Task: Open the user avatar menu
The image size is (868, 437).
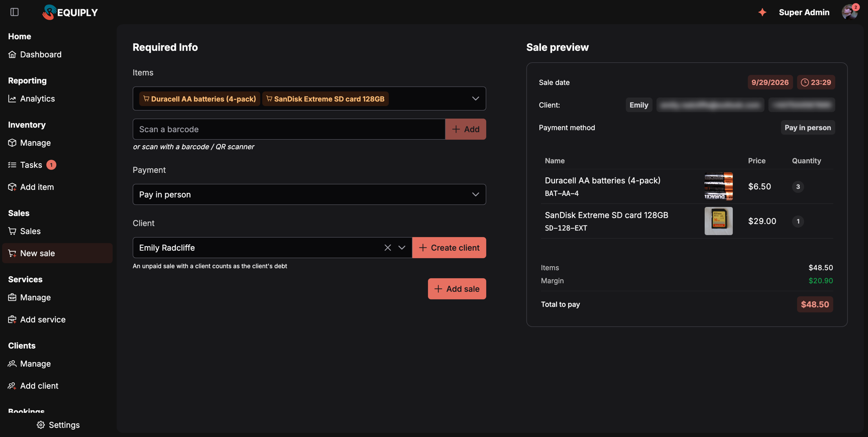Action: point(849,12)
